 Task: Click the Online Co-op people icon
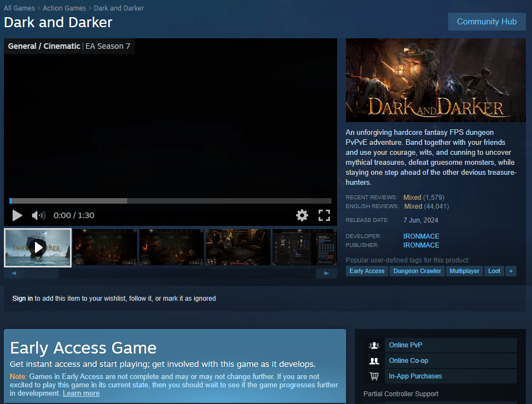point(374,361)
